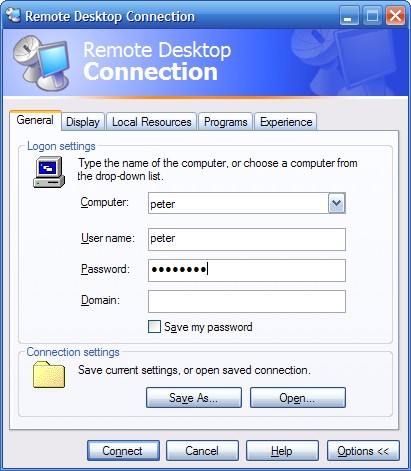411x471 pixels.
Task: Maximize the Remote Desktop Connection window
Action: [x=372, y=15]
